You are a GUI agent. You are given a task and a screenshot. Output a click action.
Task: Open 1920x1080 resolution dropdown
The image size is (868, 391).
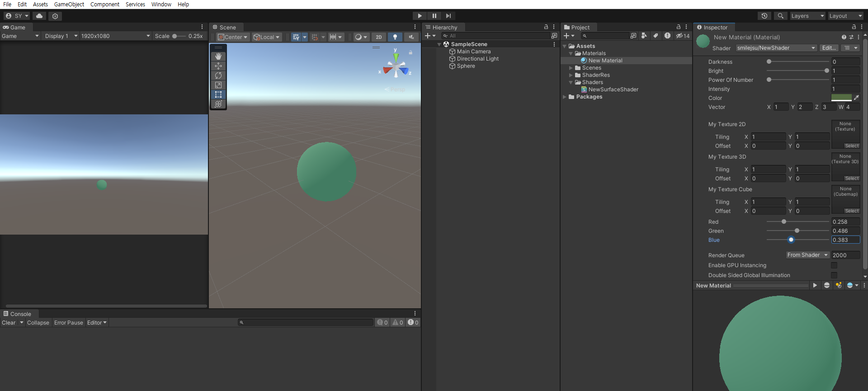pyautogui.click(x=115, y=36)
